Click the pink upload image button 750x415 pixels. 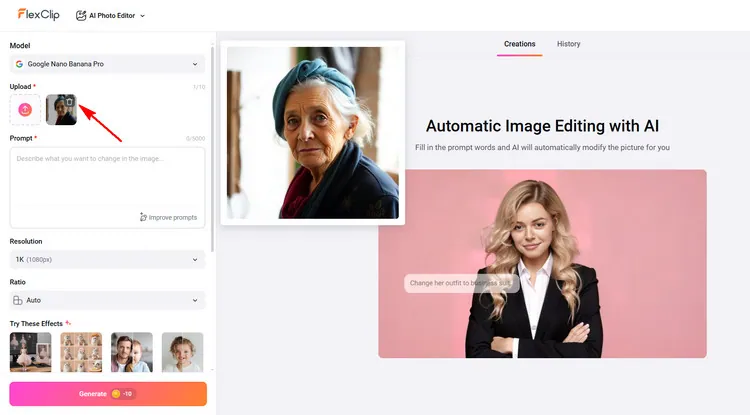(25, 110)
